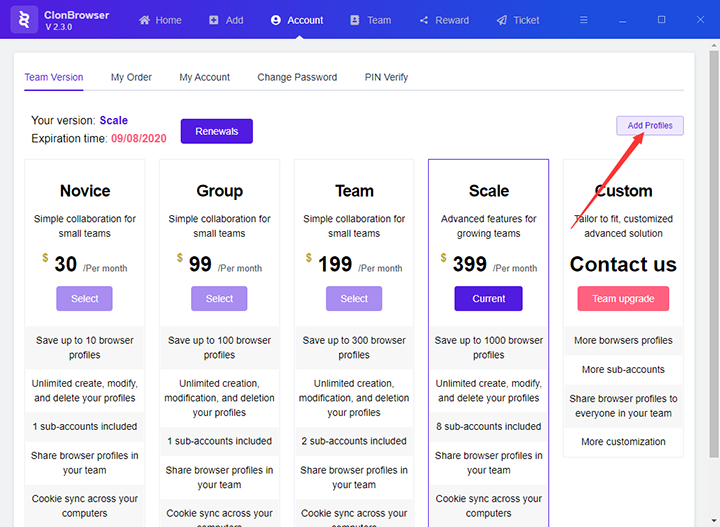Click the scrollbar down arrow
Viewport: 720px width, 527px height.
coord(714,522)
